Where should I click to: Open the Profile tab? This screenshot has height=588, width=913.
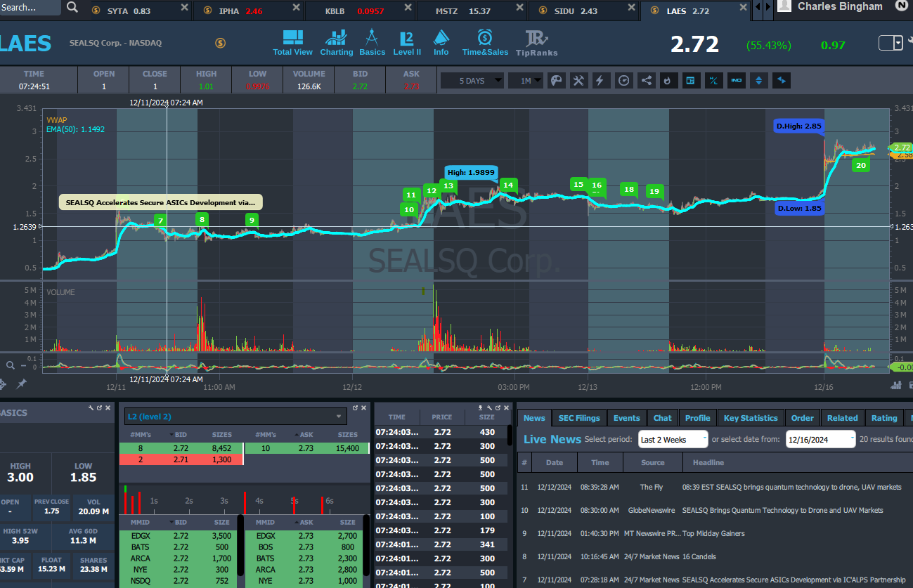pos(697,418)
